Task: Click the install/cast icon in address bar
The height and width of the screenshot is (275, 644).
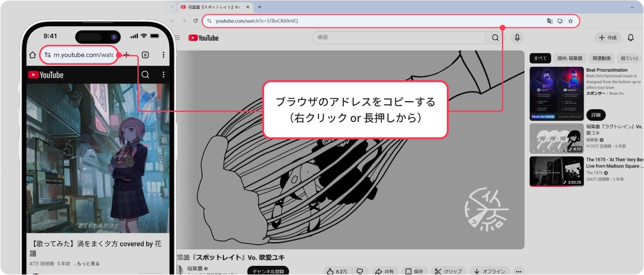Action: coord(560,21)
